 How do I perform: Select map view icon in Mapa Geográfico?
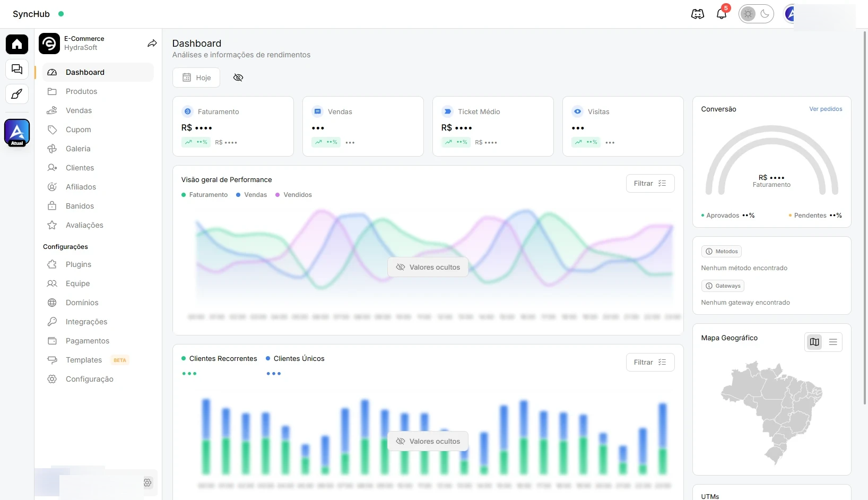(814, 342)
